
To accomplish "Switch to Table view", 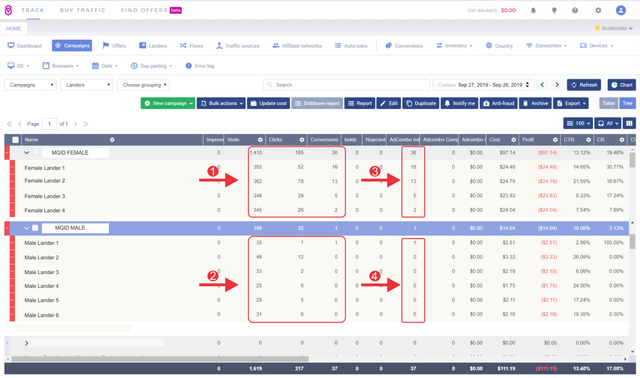I will 608,103.
